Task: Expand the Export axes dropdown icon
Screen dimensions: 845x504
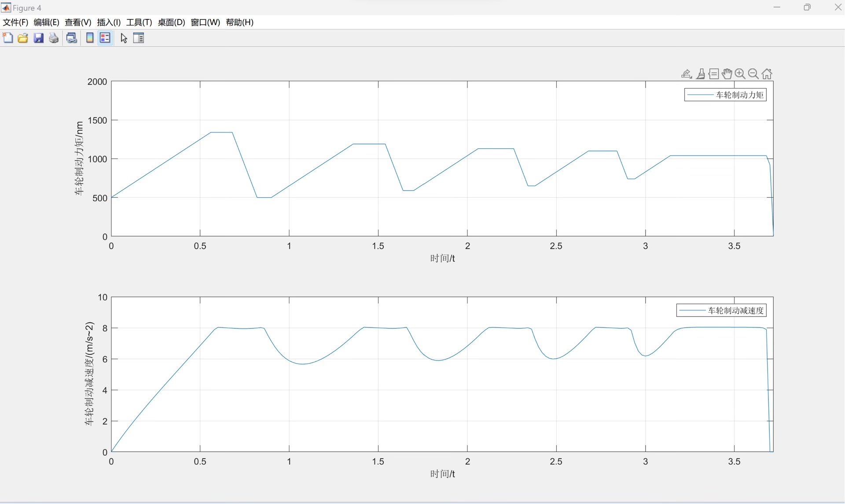Action: coord(687,74)
